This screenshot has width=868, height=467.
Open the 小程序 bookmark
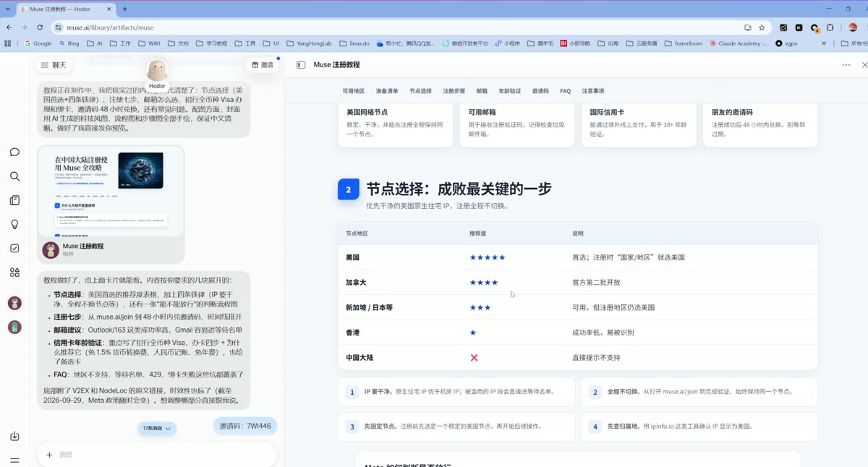pos(508,43)
